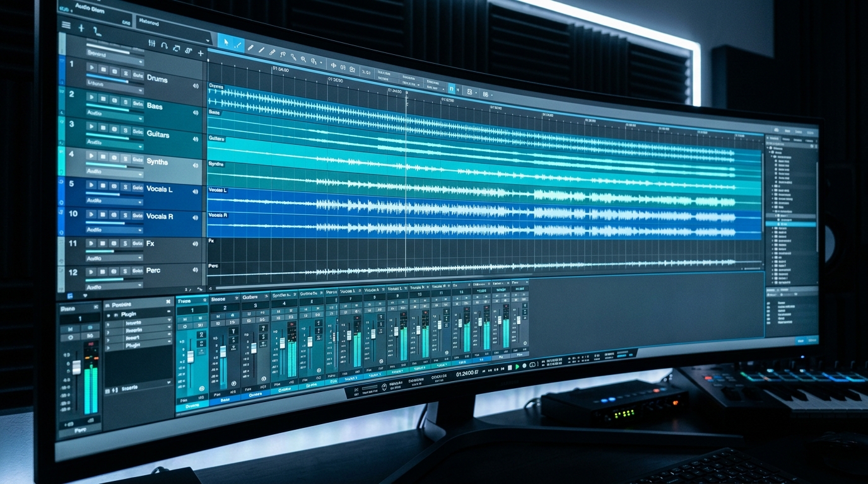Open Audio dropdown under Perc track
868x484 pixels.
pos(114,285)
